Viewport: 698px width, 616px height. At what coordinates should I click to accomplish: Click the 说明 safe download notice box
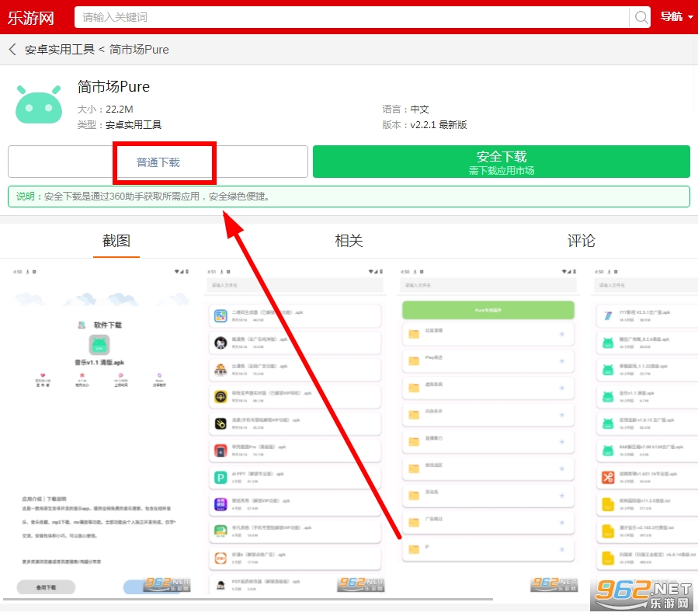(x=349, y=197)
